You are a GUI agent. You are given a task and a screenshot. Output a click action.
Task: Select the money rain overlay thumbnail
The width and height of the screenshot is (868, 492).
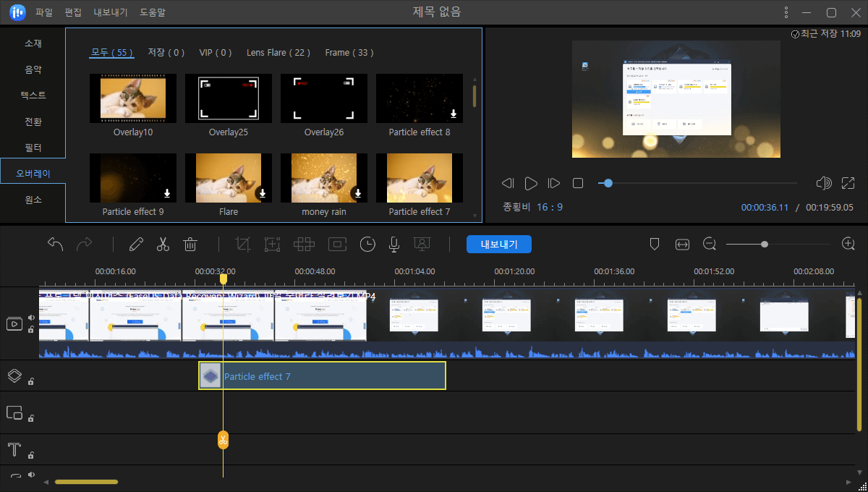(323, 178)
